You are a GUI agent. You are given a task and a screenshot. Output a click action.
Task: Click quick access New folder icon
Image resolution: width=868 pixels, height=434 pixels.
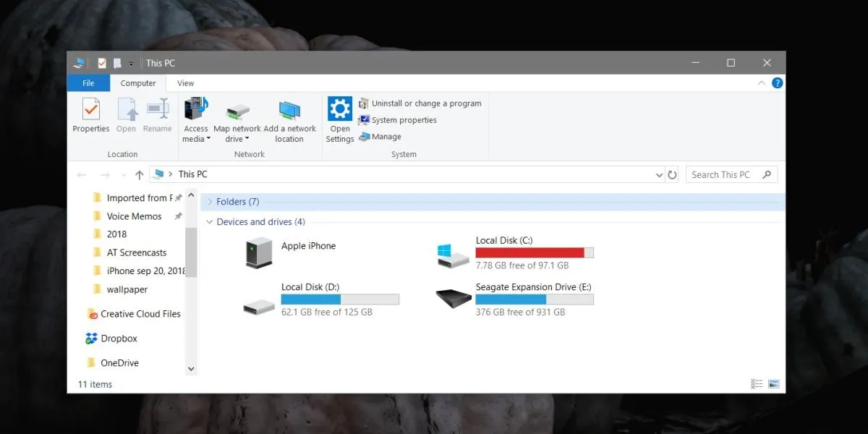117,63
